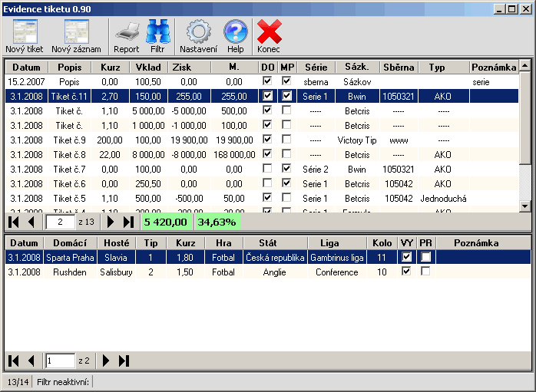Screen dimensions: 536x392
Task: Toggle MP checkbox for Tiket č.9
Action: coord(286,140)
